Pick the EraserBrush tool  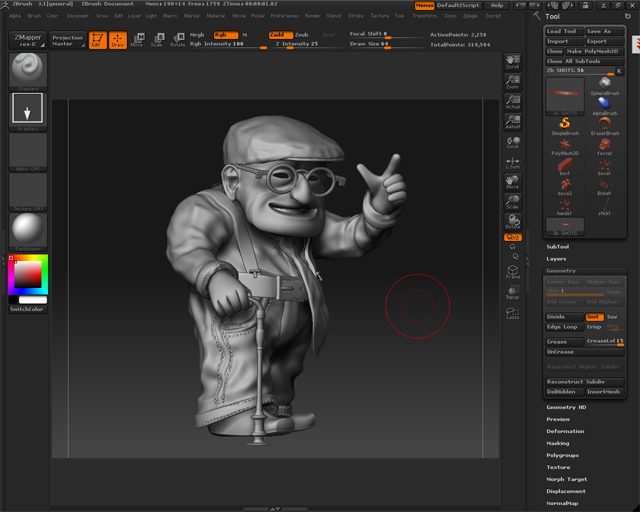(605, 124)
